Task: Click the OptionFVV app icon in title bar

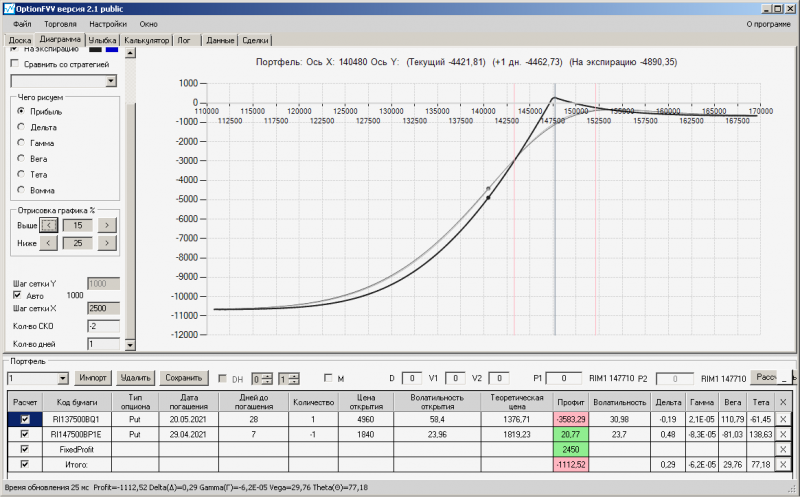Action: coord(9,7)
